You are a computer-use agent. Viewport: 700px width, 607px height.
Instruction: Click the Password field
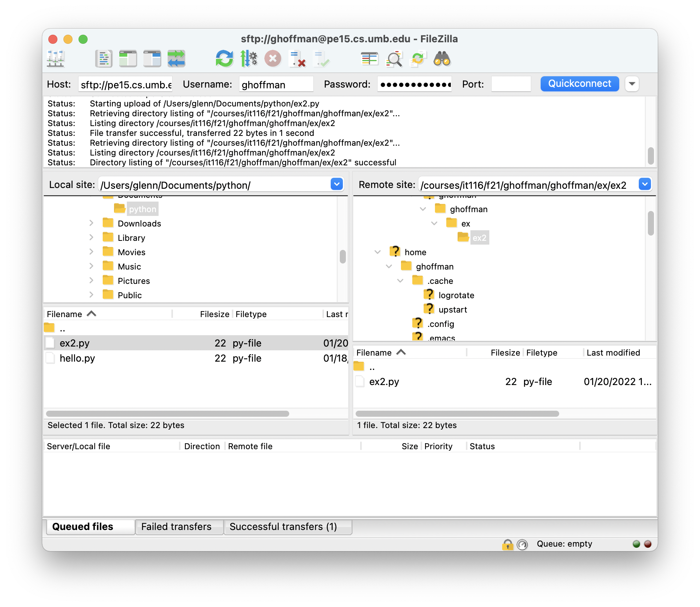click(x=415, y=84)
